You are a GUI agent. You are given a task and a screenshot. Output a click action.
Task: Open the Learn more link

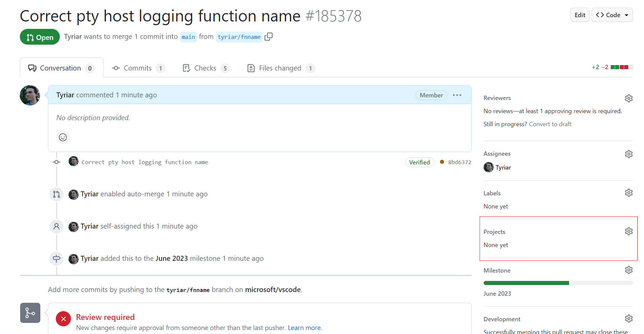(304, 328)
